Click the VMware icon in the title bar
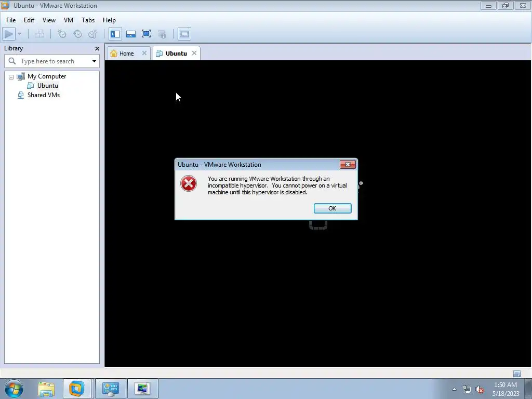Viewport: 532px width, 399px height. pyautogui.click(x=5, y=5)
